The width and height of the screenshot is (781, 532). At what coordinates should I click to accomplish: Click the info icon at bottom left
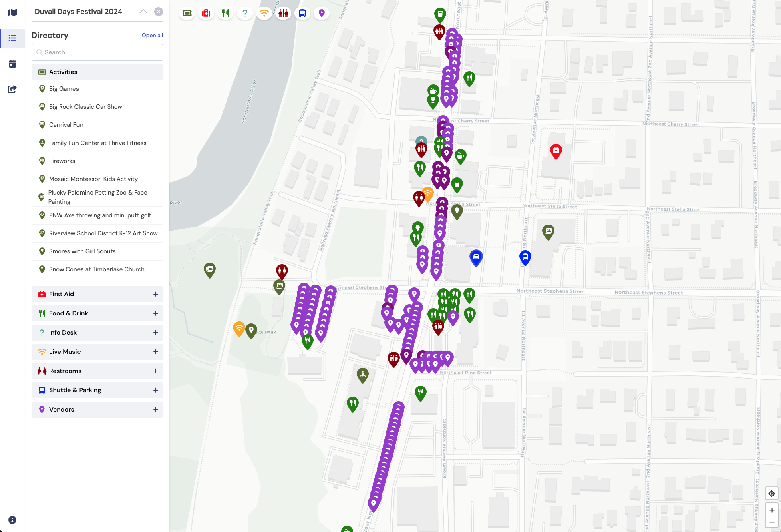click(12, 520)
